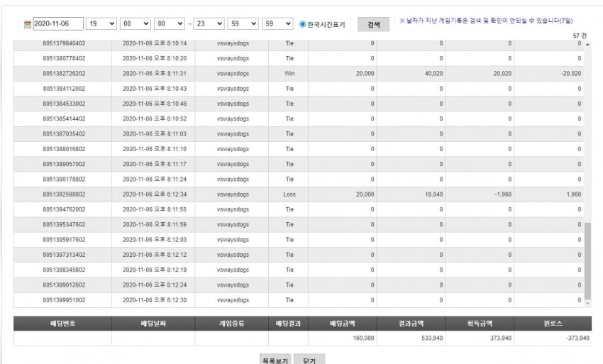This screenshot has width=603, height=364.
Task: Click the date input field 2020-11-06
Action: pyautogui.click(x=58, y=24)
